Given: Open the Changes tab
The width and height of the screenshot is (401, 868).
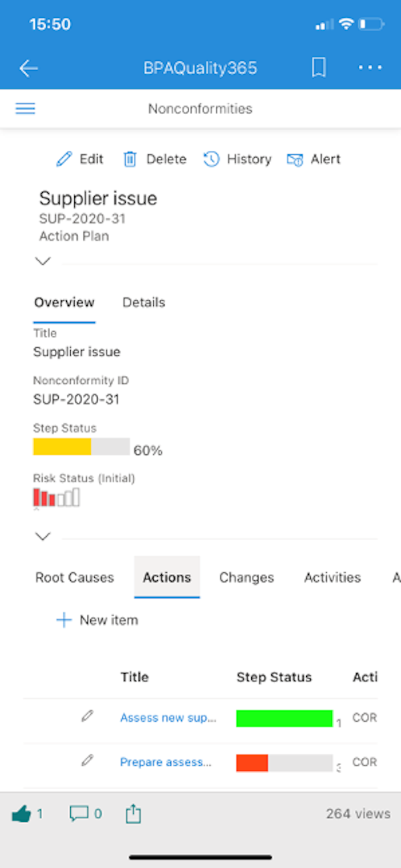Looking at the screenshot, I should click(247, 578).
